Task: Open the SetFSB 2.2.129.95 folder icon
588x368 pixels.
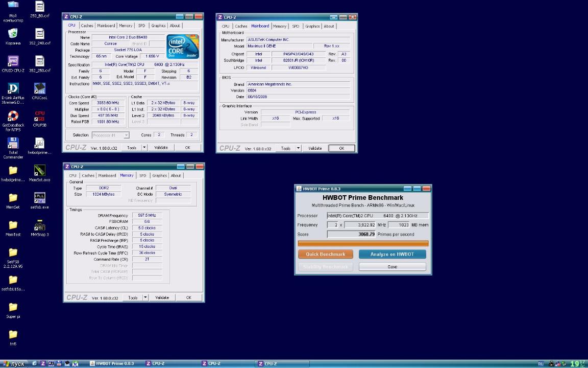Action: click(13, 257)
